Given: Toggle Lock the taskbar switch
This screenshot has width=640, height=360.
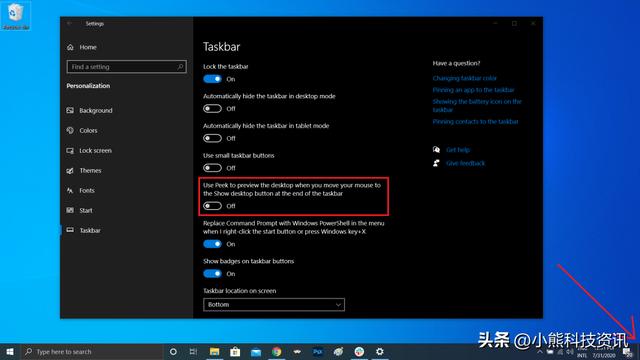Looking at the screenshot, I should click(x=212, y=79).
